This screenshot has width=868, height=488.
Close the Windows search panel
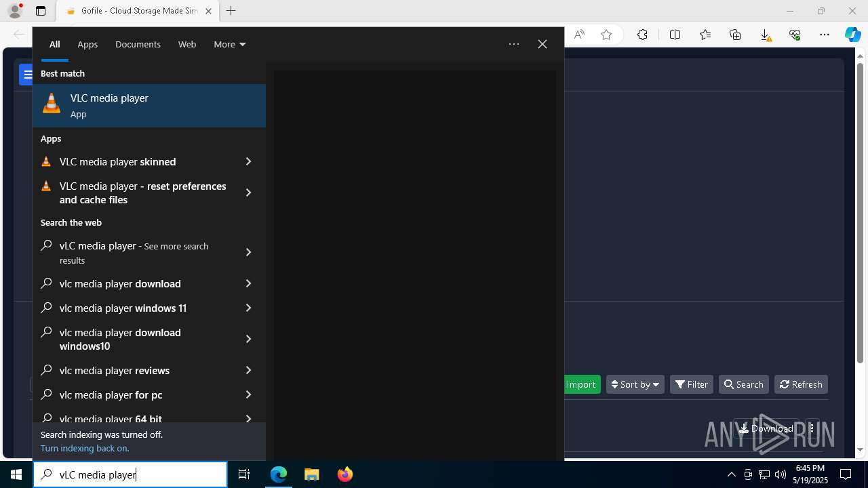coord(542,44)
